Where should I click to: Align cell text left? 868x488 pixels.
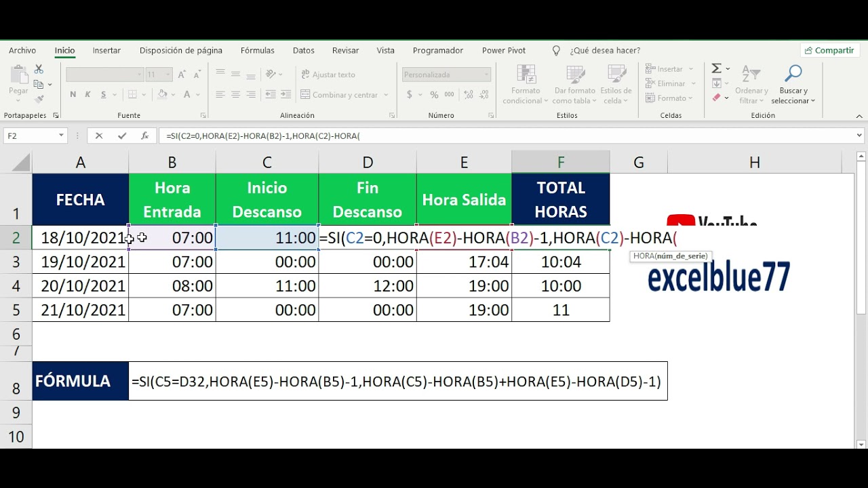click(x=220, y=95)
